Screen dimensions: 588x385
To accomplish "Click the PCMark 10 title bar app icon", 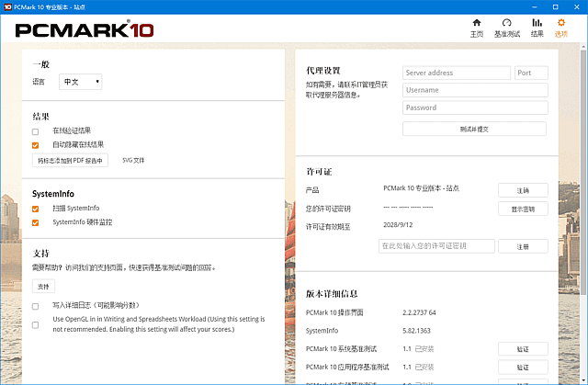I will [x=7, y=6].
